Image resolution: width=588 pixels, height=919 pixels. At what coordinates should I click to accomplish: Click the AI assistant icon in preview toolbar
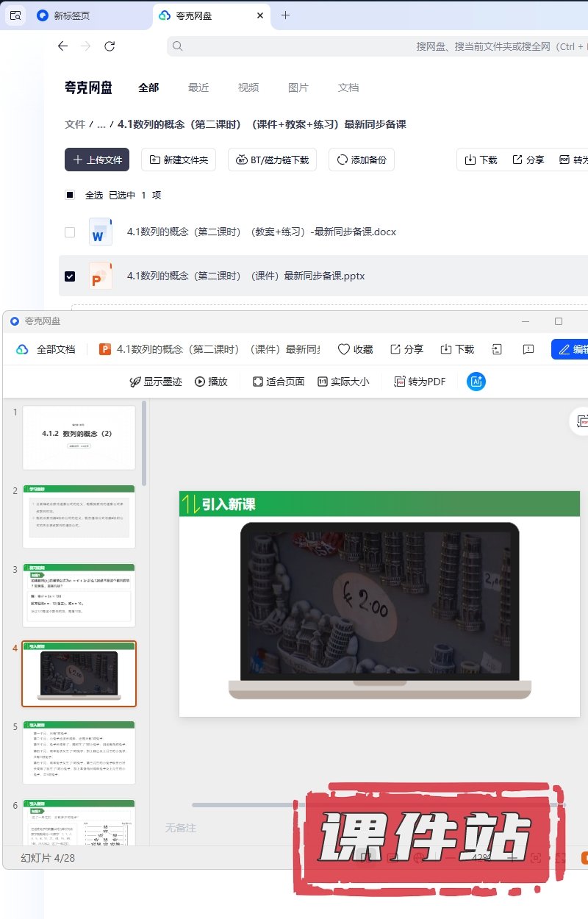476,382
